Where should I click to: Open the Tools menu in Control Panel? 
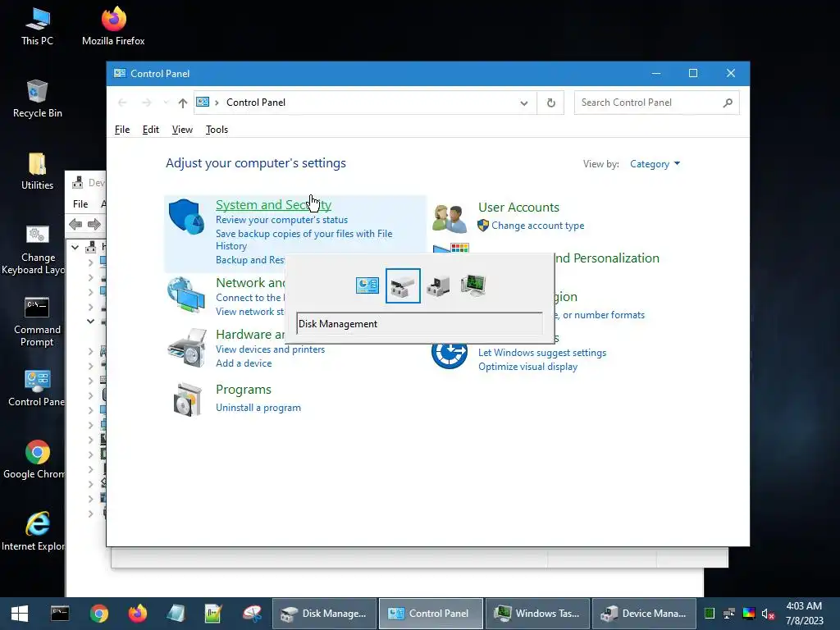[217, 130]
